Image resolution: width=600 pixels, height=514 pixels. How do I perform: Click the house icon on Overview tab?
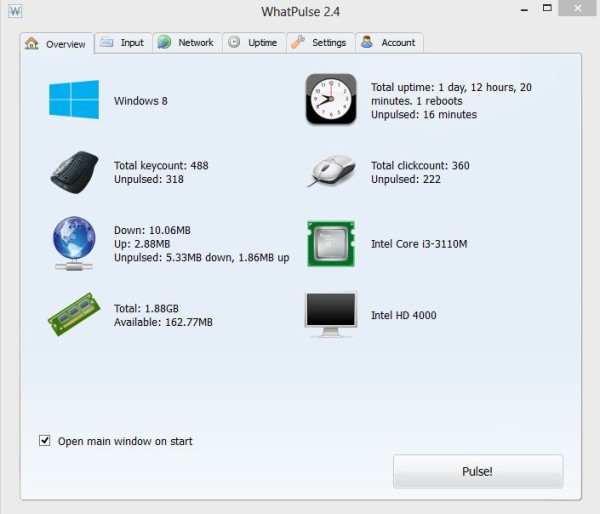coord(32,43)
